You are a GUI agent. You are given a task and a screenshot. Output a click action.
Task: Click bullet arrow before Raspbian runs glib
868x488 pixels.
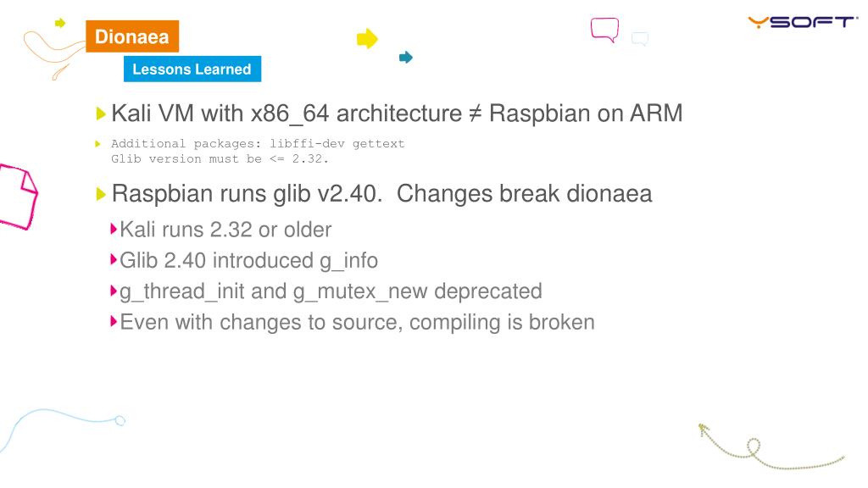(x=100, y=194)
